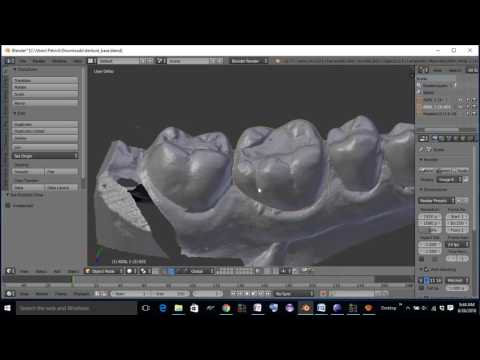Open the Timeline editor type icon
Viewport: 480px width, 360px height.
(x=11, y=294)
